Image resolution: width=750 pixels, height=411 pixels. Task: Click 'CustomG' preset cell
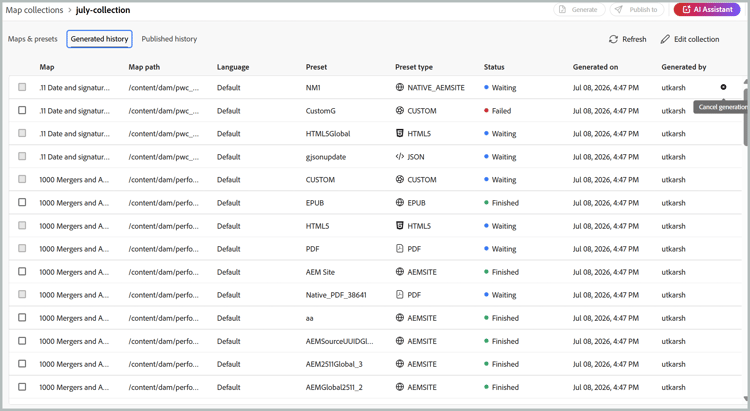[320, 111]
